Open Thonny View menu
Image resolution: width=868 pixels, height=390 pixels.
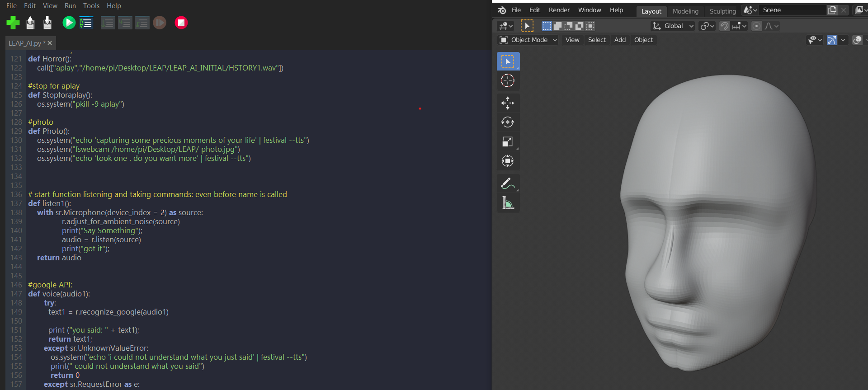(x=50, y=6)
